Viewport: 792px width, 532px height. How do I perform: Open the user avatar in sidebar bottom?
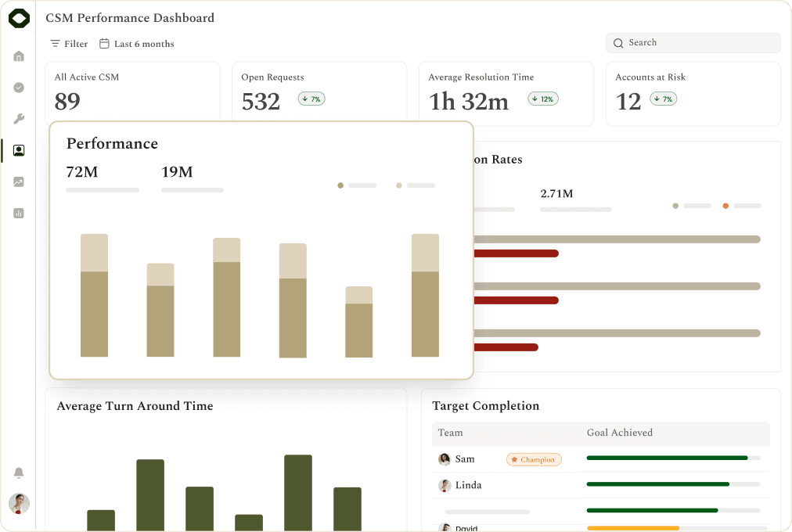pyautogui.click(x=20, y=504)
